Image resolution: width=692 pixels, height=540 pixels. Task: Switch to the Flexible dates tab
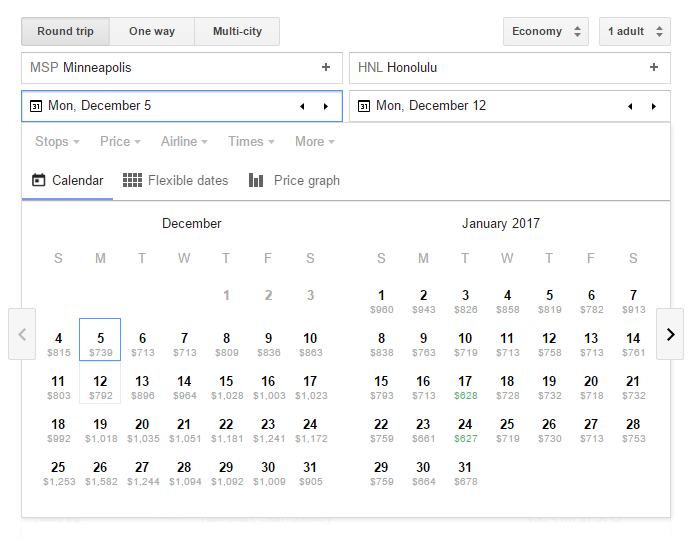point(176,181)
